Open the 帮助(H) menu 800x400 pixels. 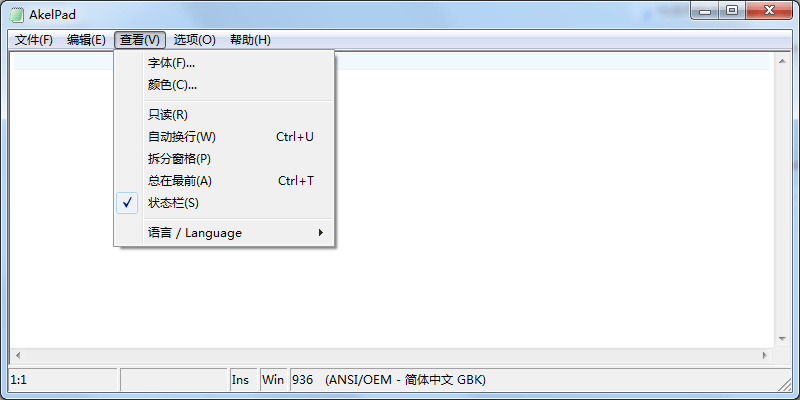point(250,40)
